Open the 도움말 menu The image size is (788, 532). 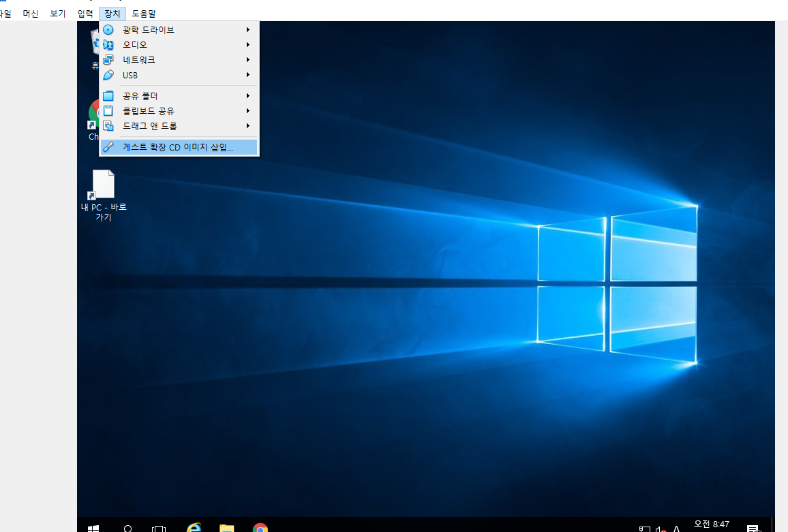pyautogui.click(x=144, y=14)
